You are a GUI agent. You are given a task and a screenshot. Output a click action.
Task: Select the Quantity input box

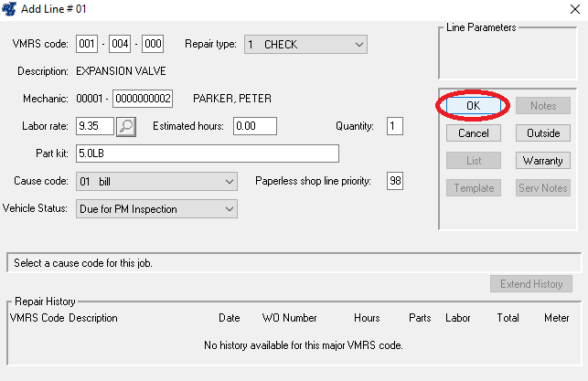[394, 126]
